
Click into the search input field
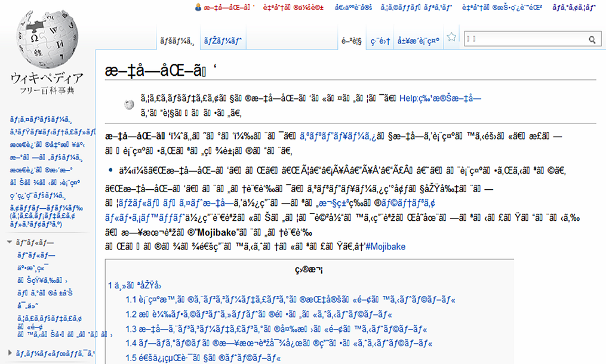524,40
